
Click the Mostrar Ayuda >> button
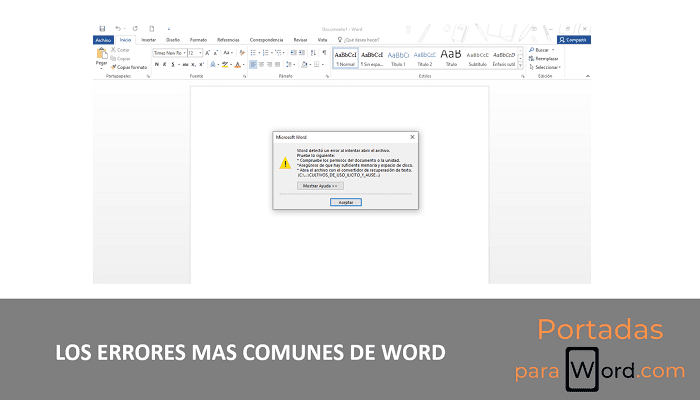320,186
